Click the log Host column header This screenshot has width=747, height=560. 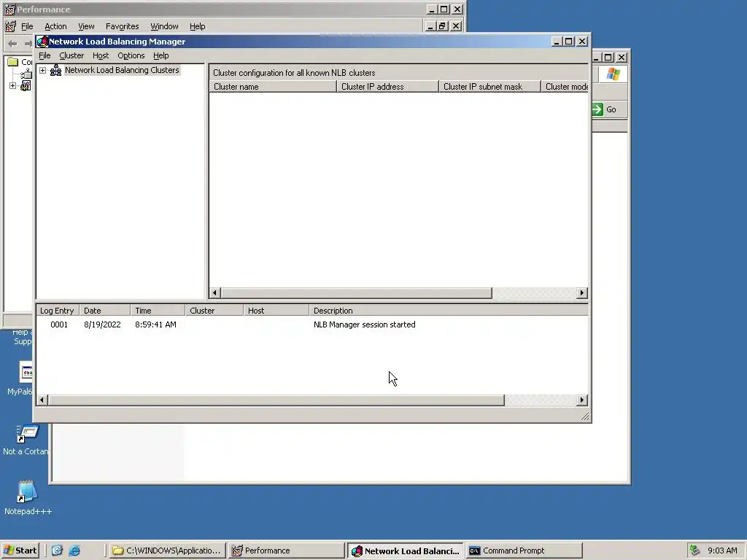pos(276,311)
